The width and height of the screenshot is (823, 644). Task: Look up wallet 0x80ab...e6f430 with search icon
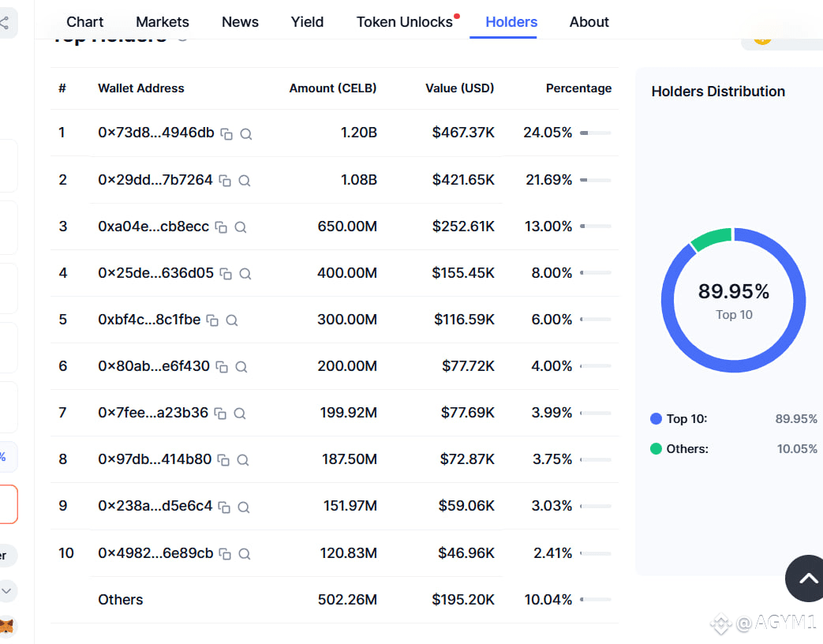tap(241, 367)
